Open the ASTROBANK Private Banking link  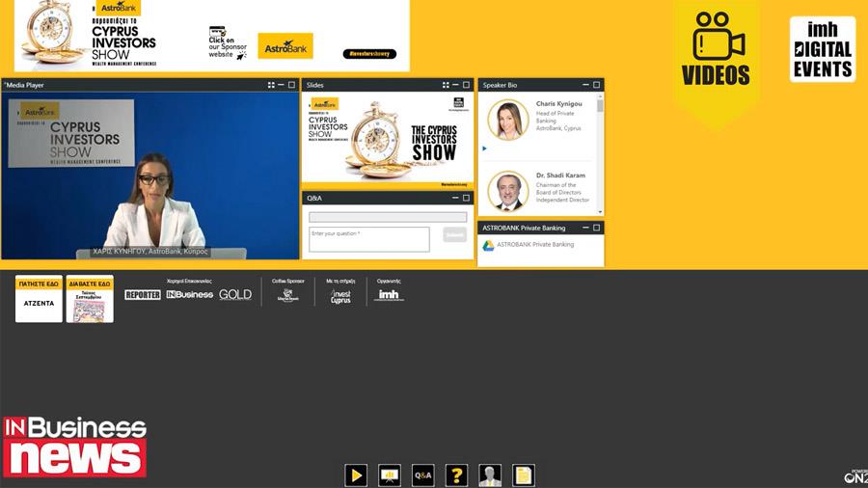tap(535, 245)
